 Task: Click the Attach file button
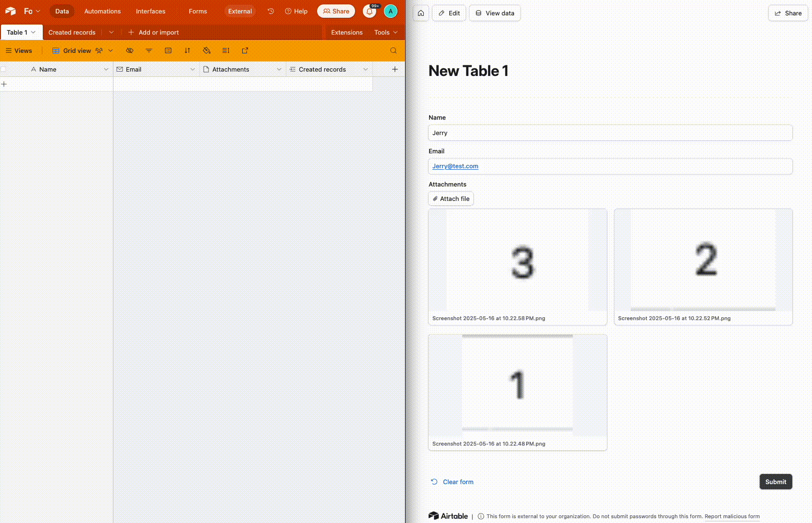coord(451,199)
